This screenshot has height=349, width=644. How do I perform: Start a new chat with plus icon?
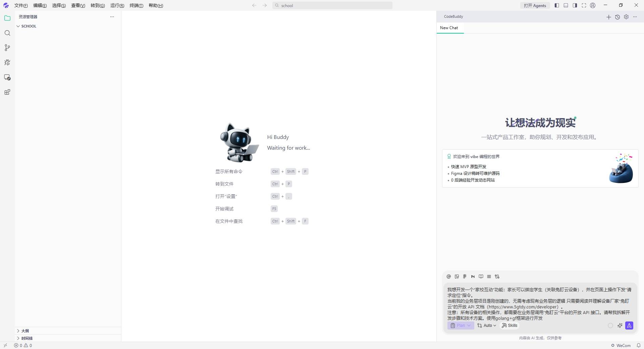(x=609, y=17)
